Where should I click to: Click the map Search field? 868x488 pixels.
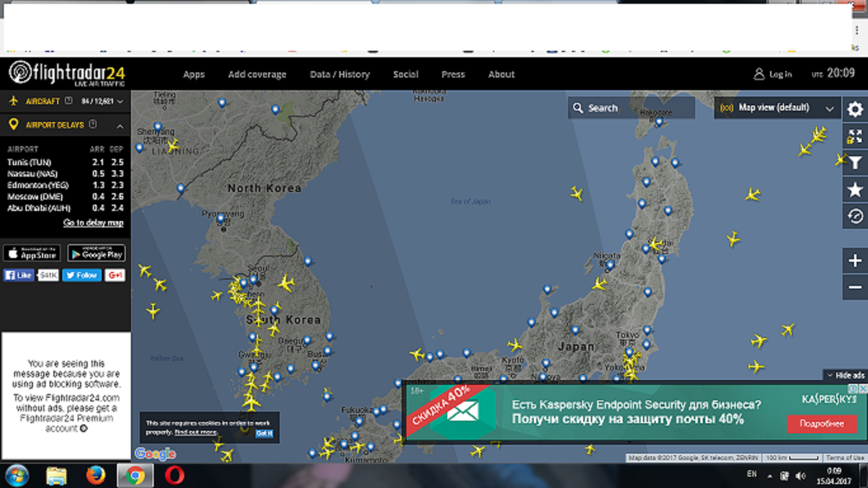[631, 108]
